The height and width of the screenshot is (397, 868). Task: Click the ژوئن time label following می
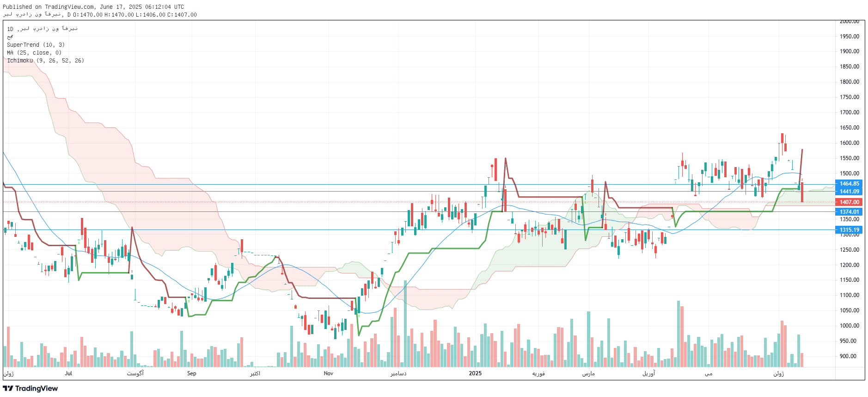tap(779, 373)
